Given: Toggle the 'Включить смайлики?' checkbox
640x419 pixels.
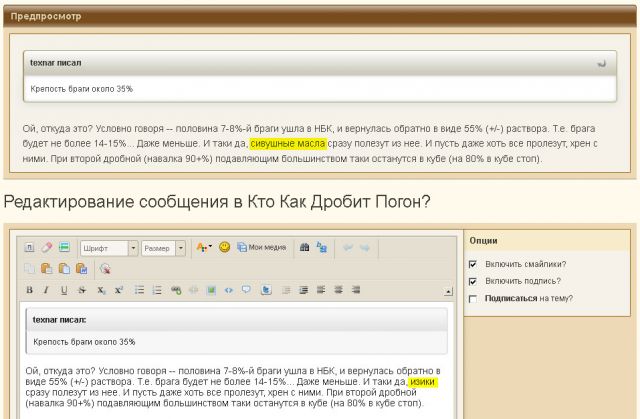Looking at the screenshot, I should pyautogui.click(x=473, y=264).
